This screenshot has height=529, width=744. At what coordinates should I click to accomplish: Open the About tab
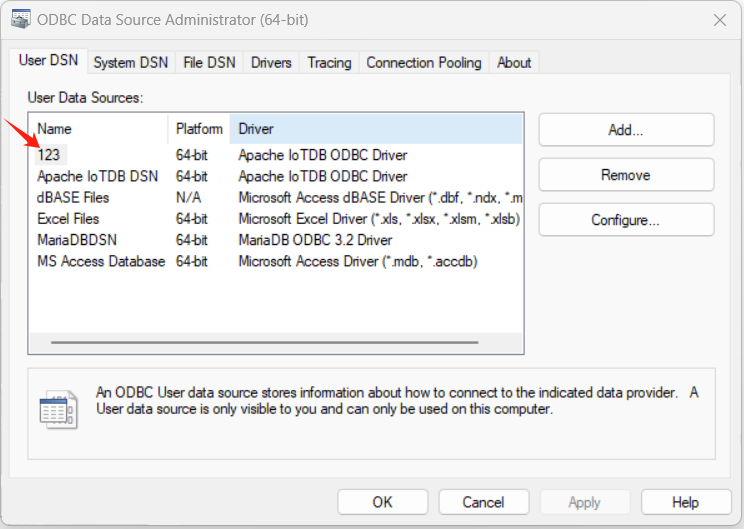click(x=514, y=62)
